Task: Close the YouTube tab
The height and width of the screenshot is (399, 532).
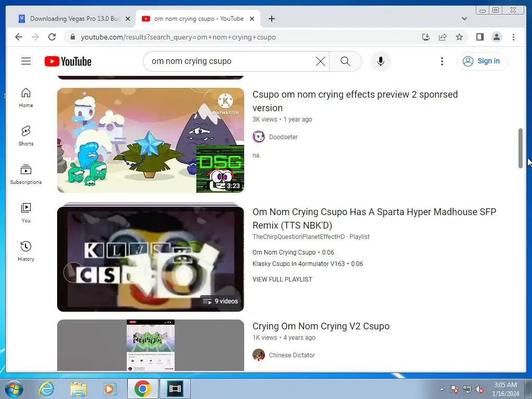Action: tap(252, 19)
